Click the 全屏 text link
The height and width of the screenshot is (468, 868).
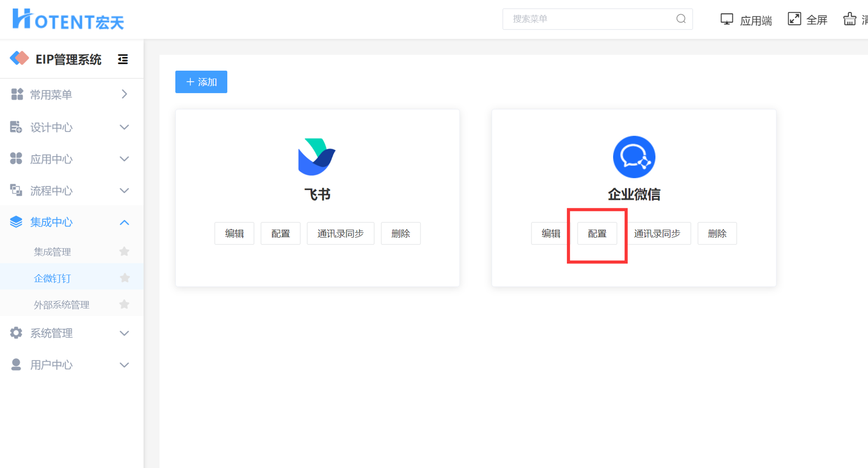817,20
